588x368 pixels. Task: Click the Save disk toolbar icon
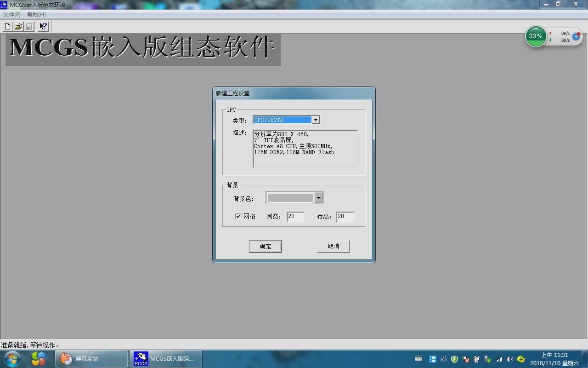(28, 27)
